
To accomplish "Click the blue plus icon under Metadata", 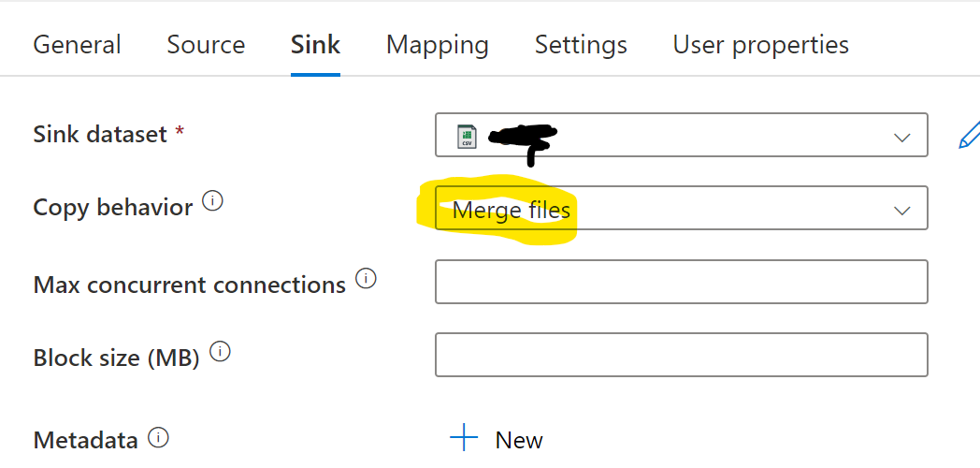I will 464,439.
